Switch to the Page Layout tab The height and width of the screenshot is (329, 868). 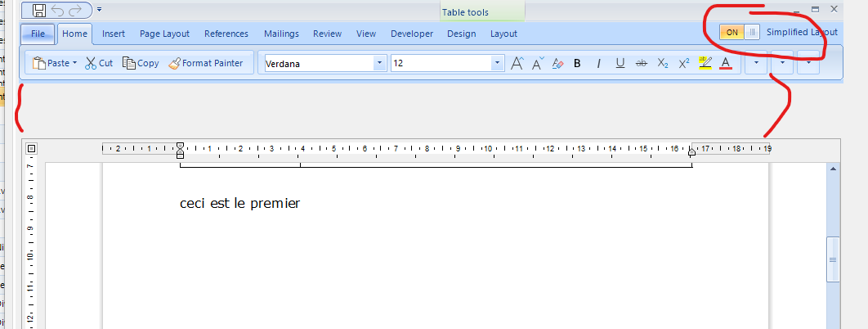point(164,34)
